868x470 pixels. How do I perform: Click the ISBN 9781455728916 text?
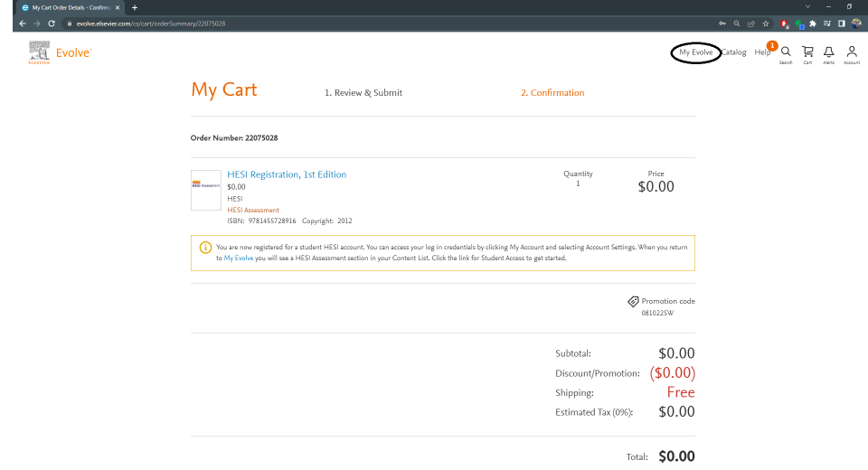(261, 221)
